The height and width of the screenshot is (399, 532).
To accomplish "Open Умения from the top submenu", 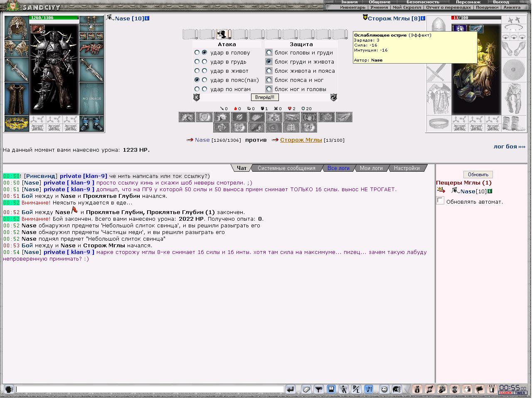I will (379, 7).
